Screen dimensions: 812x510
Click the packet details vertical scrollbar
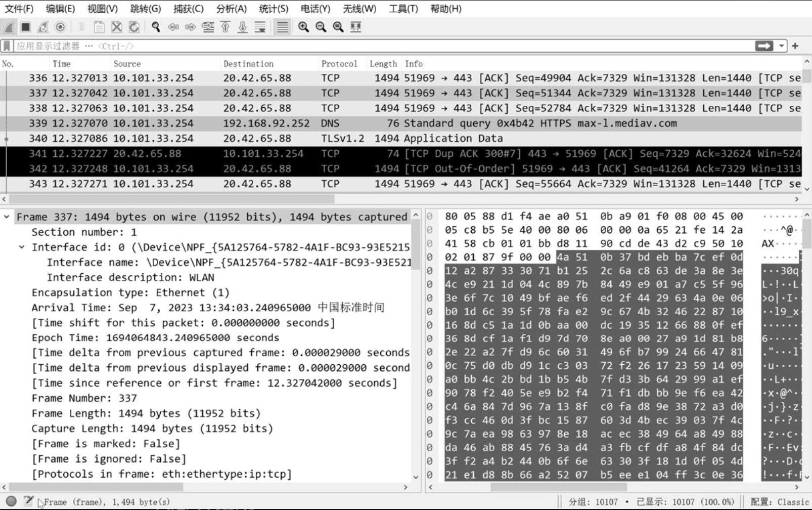pos(416,245)
